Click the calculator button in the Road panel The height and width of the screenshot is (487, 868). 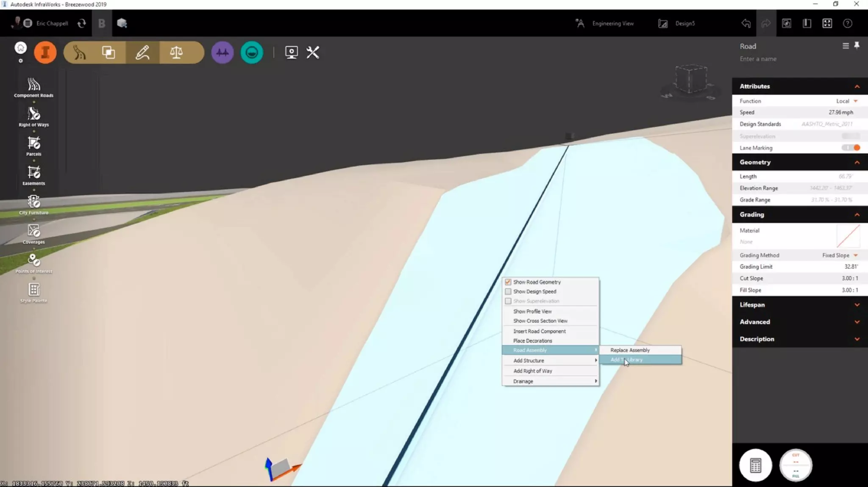(x=755, y=465)
